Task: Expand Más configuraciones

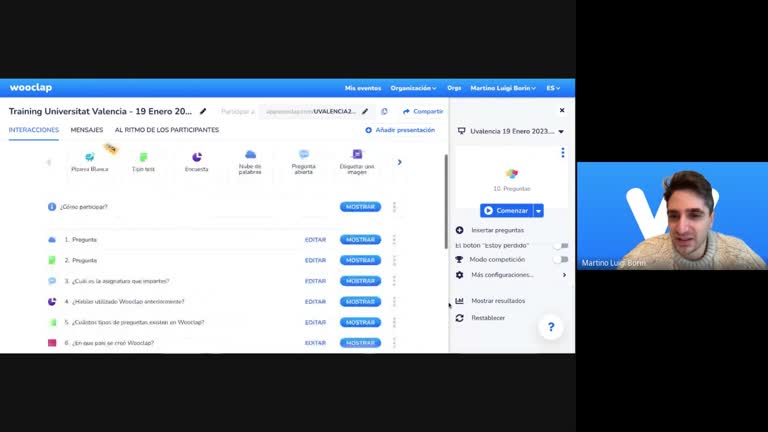Action: click(511, 275)
